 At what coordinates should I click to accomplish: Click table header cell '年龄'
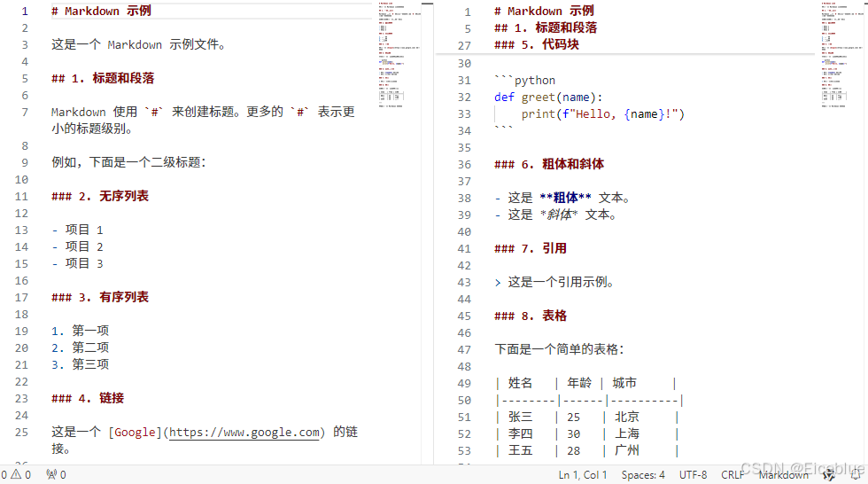click(579, 383)
